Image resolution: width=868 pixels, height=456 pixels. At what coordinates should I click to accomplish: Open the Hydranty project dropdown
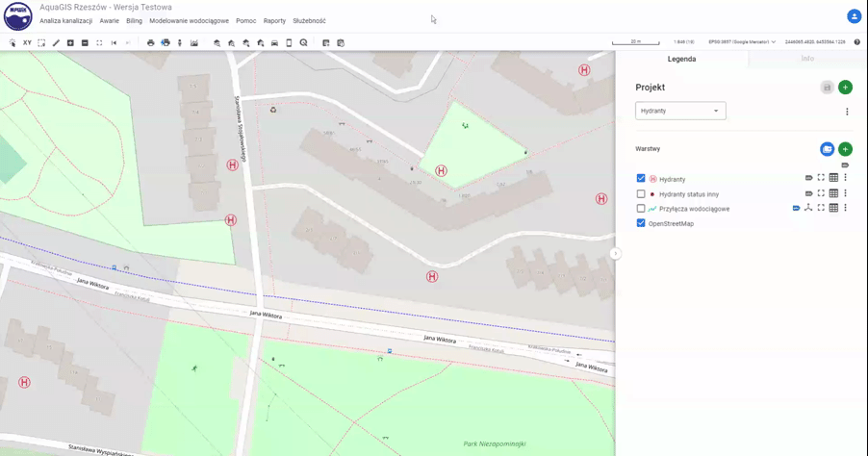click(x=680, y=111)
